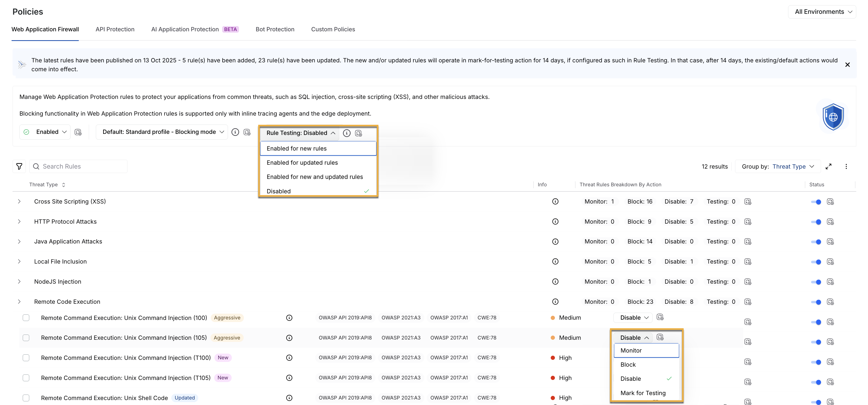Check box for Unix Command Injection (T100)
The height and width of the screenshot is (405, 868).
pyautogui.click(x=26, y=358)
